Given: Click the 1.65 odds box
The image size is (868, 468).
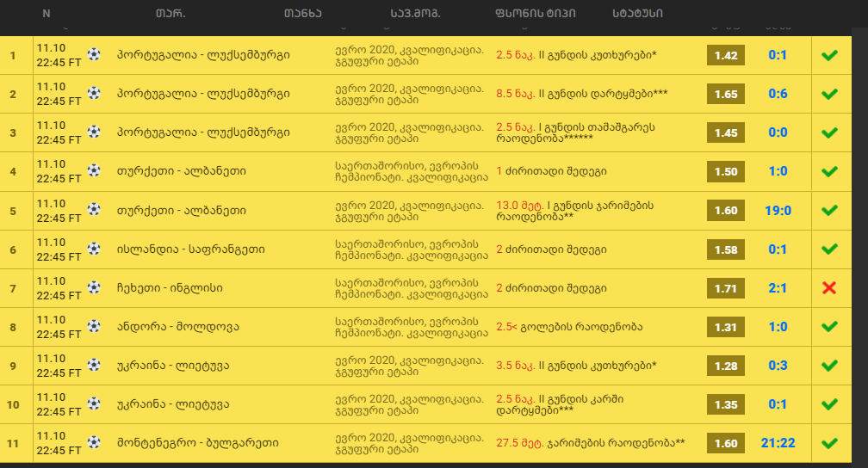Looking at the screenshot, I should (x=726, y=94).
